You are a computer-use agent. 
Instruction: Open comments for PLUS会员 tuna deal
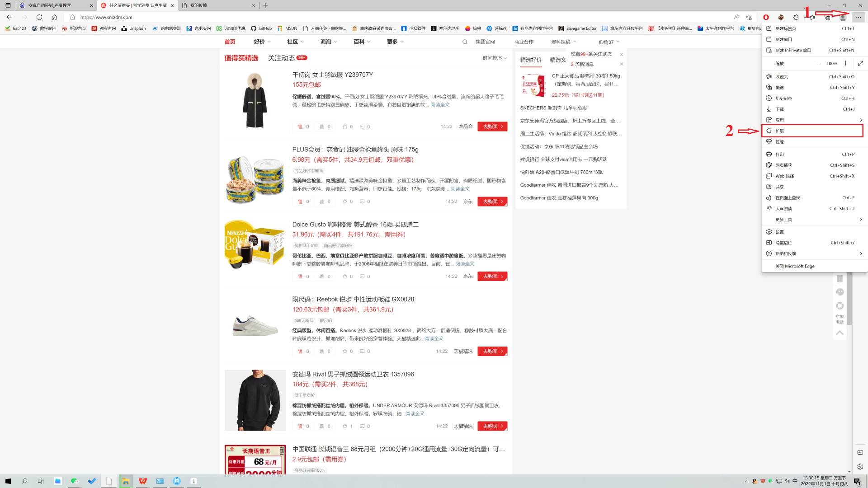point(365,202)
